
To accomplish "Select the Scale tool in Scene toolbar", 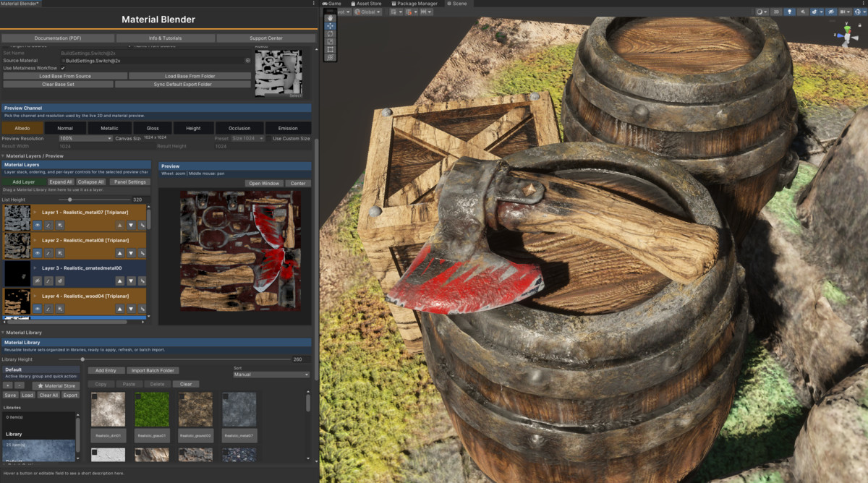I will [x=330, y=41].
